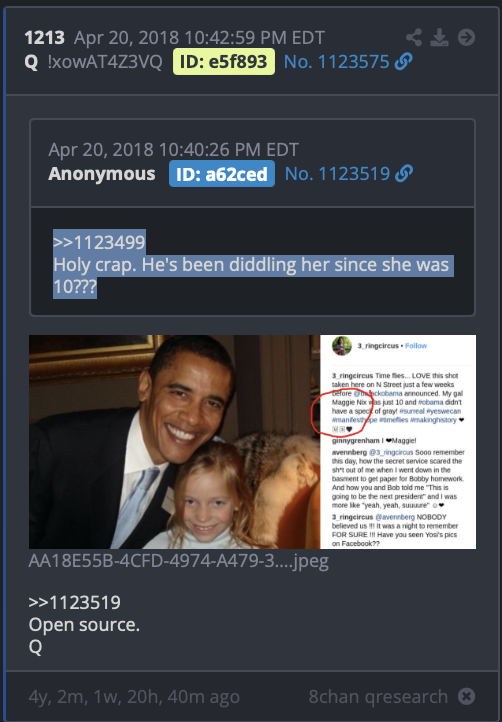This screenshot has width=502, height=722.
Task: Click chain link icon beside No. 1123519
Action: point(404,173)
